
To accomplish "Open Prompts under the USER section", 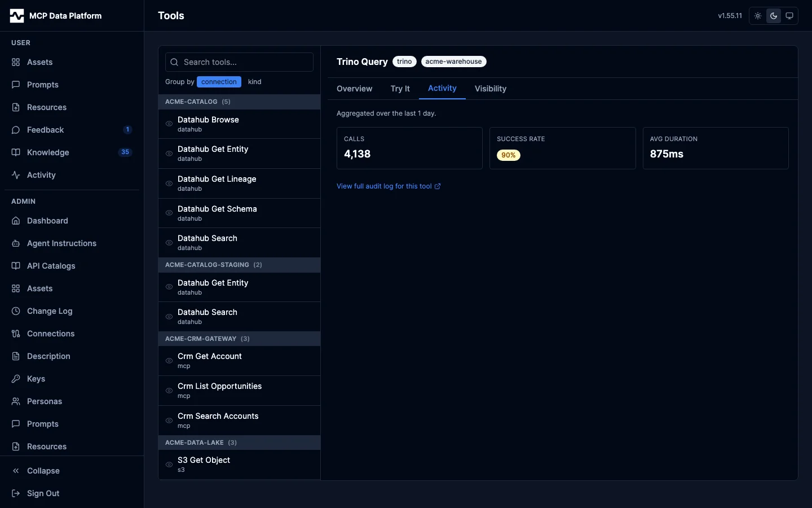I will (72, 85).
